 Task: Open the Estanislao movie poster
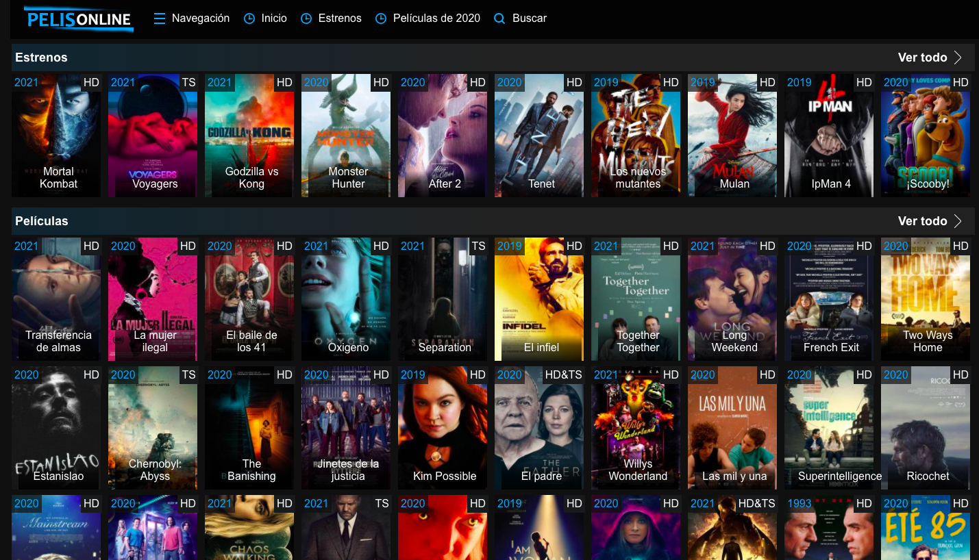[x=56, y=428]
